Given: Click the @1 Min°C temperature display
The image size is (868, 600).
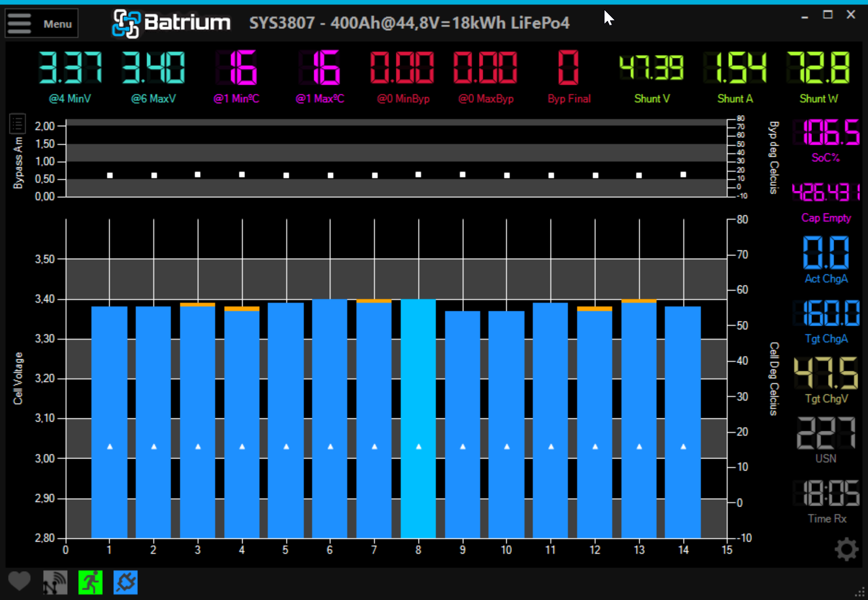Looking at the screenshot, I should point(236,77).
